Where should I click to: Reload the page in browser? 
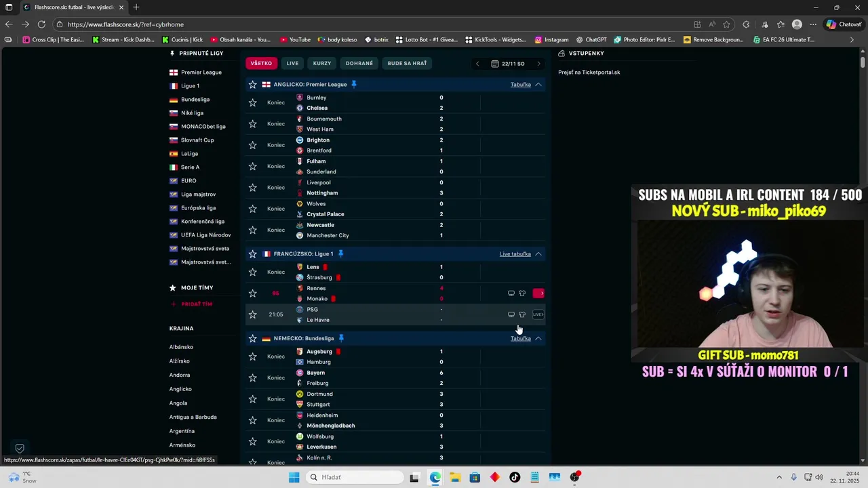(x=42, y=24)
